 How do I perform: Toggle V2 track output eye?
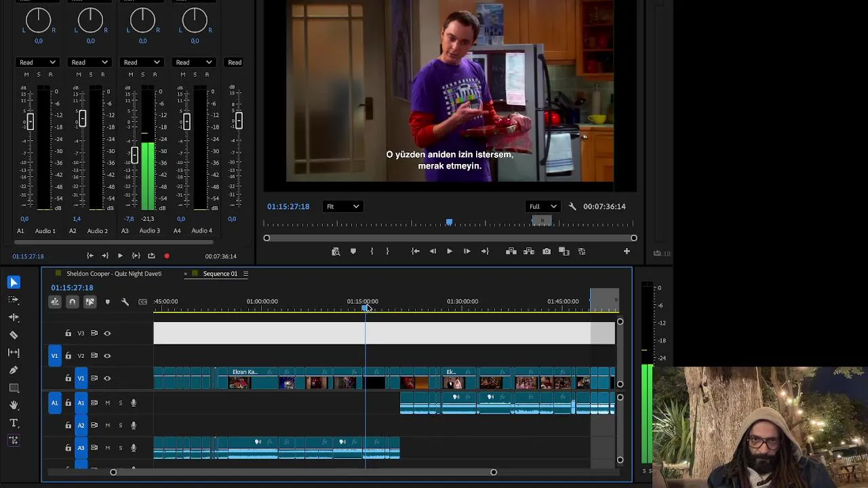(107, 356)
